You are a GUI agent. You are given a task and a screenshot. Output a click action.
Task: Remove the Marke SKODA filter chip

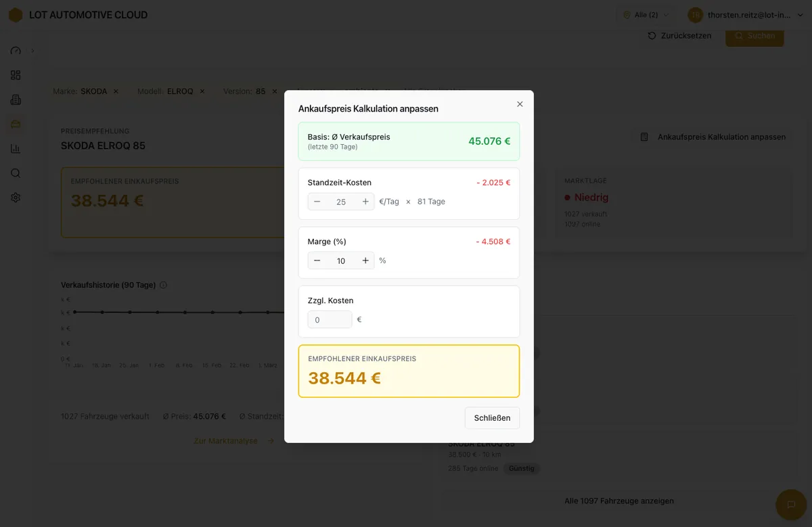[116, 91]
